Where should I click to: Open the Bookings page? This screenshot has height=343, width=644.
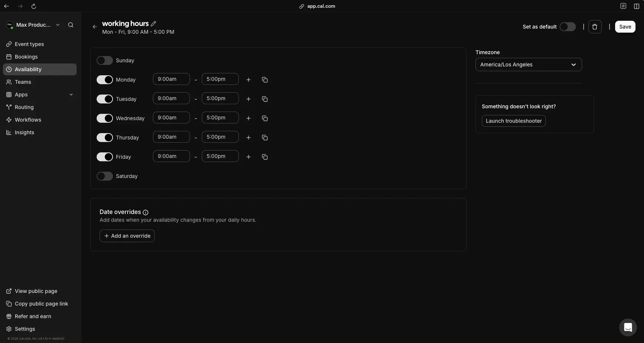pos(26,57)
